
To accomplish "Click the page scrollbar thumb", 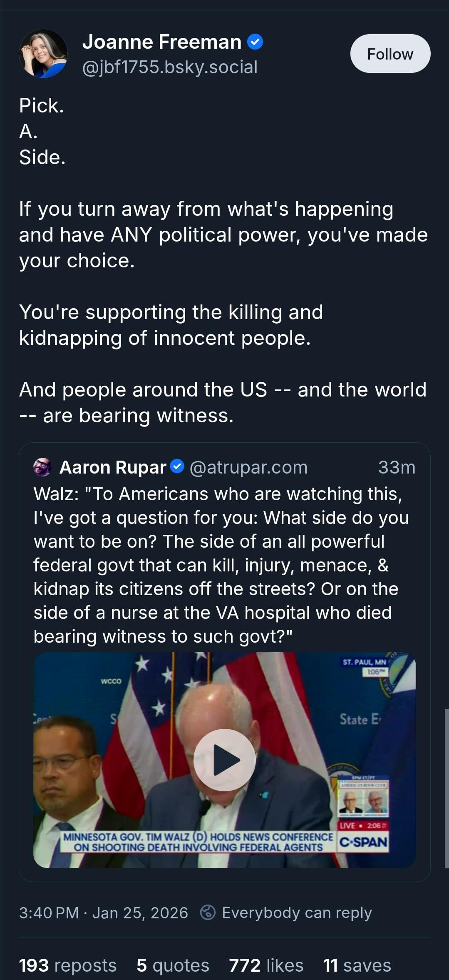I will tap(447, 789).
